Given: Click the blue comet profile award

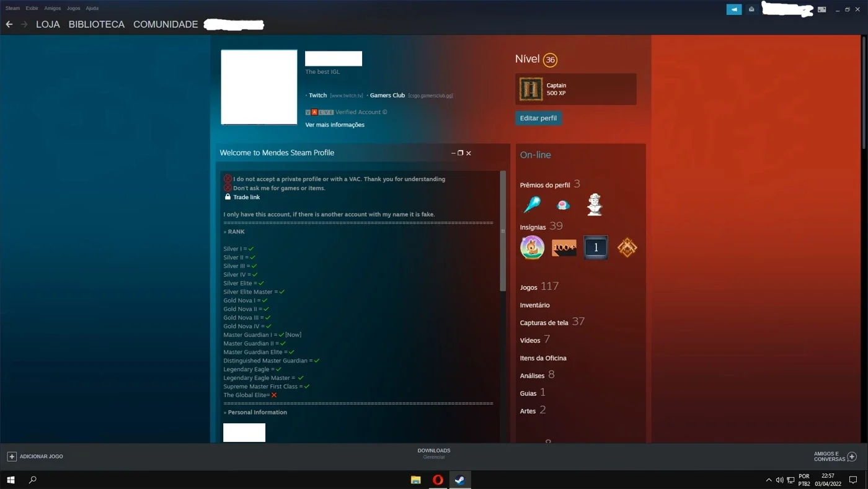Looking at the screenshot, I should pyautogui.click(x=532, y=204).
